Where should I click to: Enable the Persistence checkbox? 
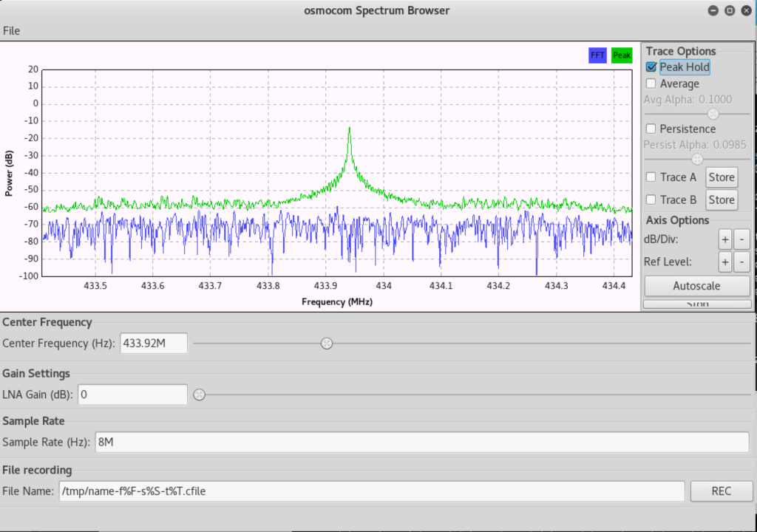coord(651,129)
